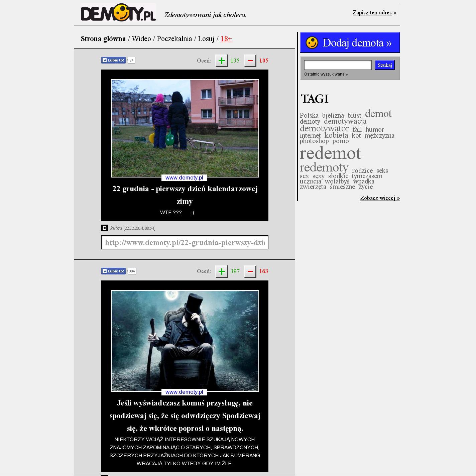
Task: Focus the search text field
Action: pos(338,65)
